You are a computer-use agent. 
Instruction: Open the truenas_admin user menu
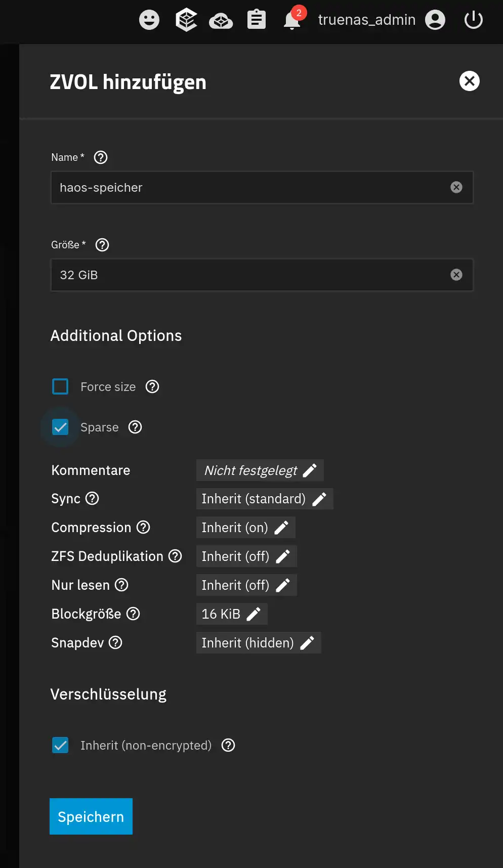point(382,20)
